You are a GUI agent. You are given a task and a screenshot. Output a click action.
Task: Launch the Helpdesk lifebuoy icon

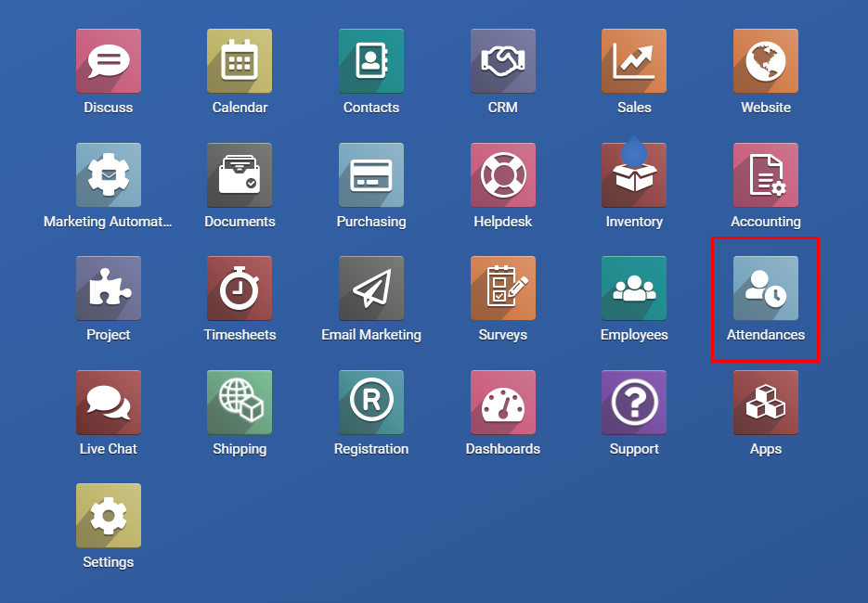503,174
